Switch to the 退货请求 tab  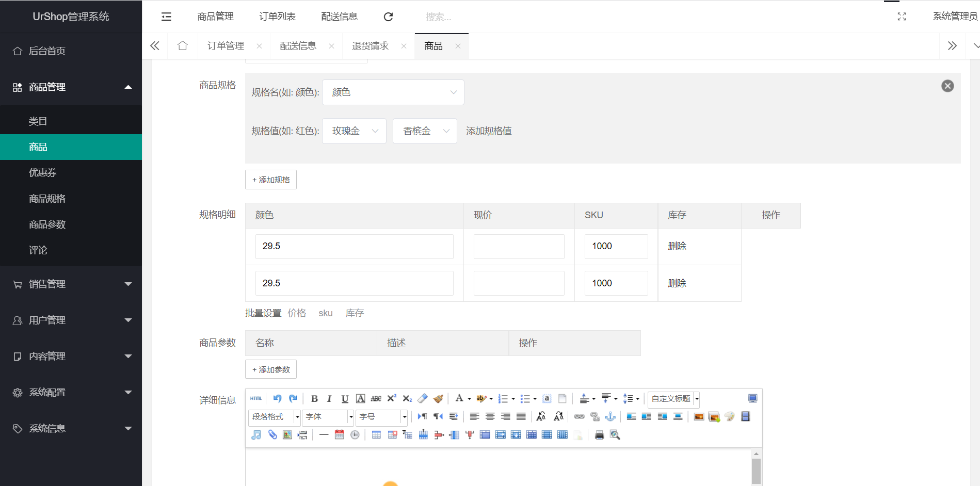pos(370,46)
